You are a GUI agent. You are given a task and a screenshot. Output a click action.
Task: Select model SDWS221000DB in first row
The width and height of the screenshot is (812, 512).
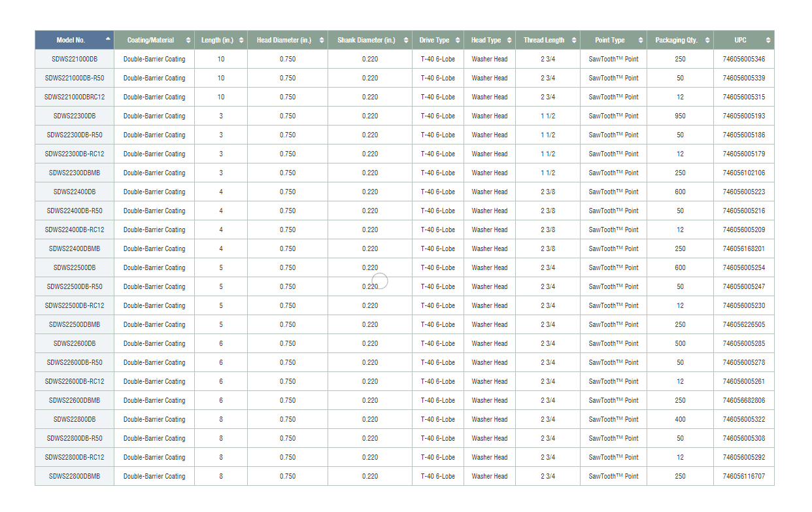pos(75,59)
